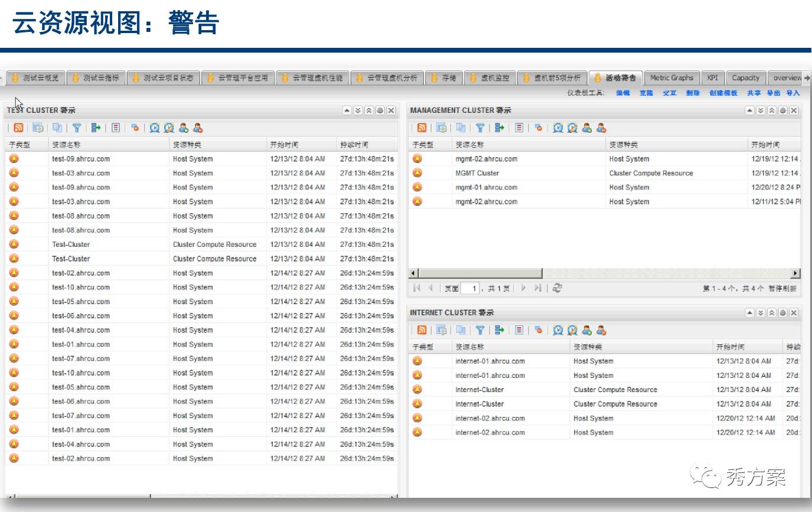Click the 创建模板 dashboard tool link
Viewport: 812px width, 512px height.
[x=723, y=93]
